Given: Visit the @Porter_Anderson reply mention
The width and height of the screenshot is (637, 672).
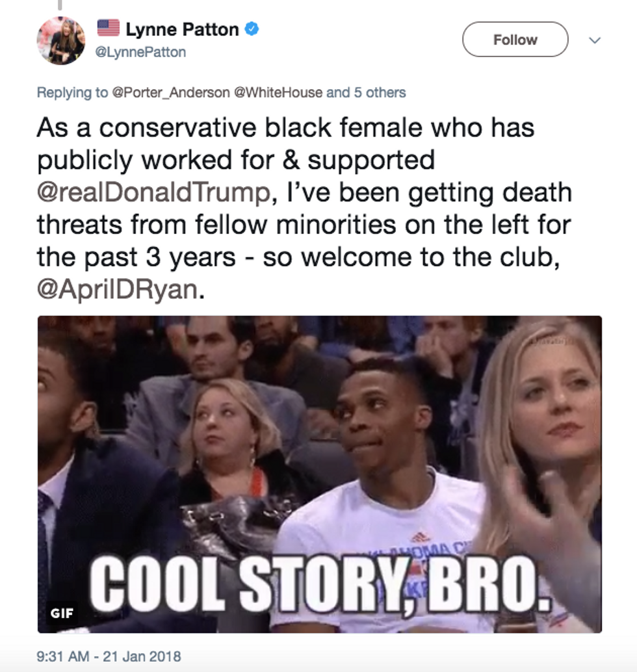Looking at the screenshot, I should pyautogui.click(x=170, y=92).
